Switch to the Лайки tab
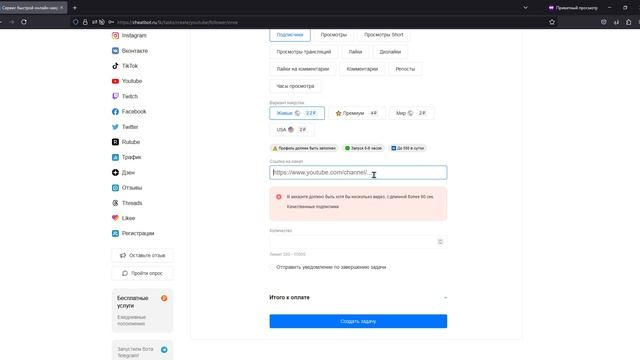640x360 pixels. (355, 52)
